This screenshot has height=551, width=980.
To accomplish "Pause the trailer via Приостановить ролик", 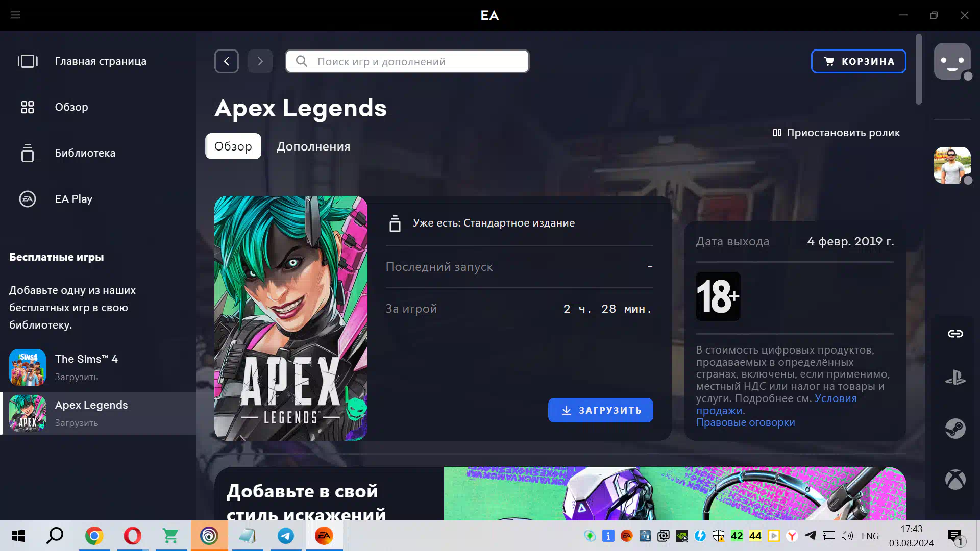I will pyautogui.click(x=837, y=133).
